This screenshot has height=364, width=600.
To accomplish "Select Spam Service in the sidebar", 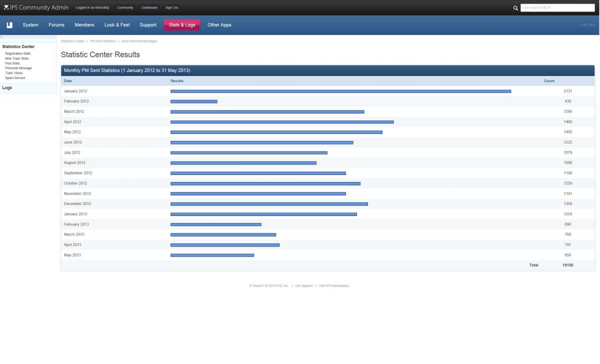I will pyautogui.click(x=15, y=78).
